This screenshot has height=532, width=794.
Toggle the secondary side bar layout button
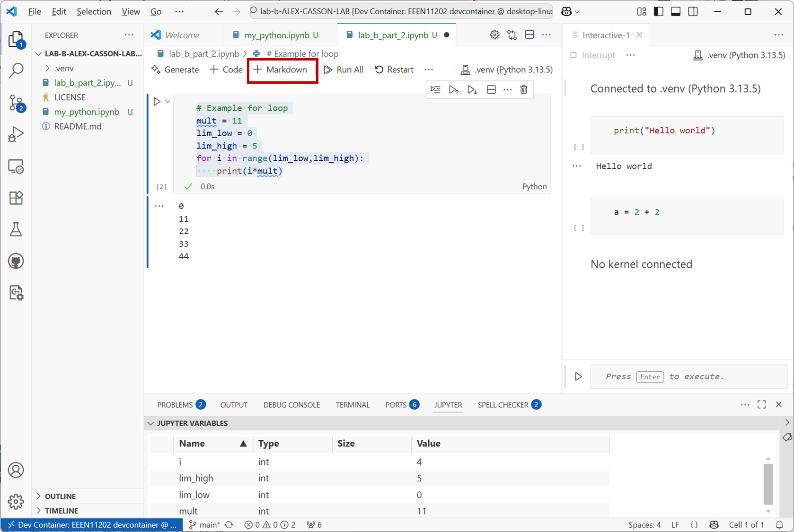693,11
